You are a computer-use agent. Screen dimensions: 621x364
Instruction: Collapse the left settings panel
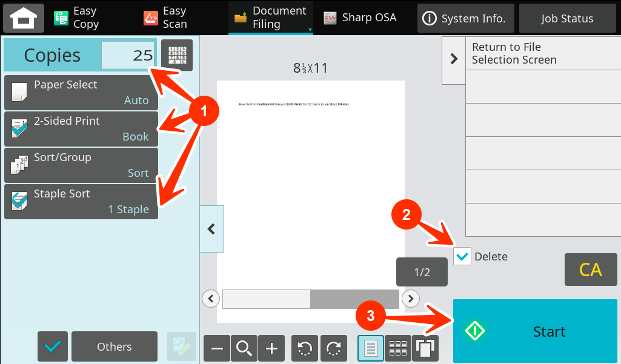pos(211,228)
